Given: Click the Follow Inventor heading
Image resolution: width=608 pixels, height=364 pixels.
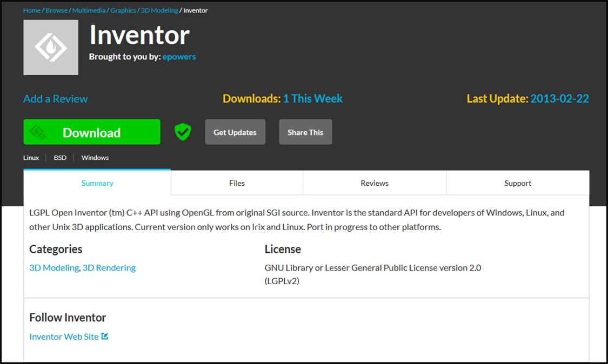Looking at the screenshot, I should 68,318.
